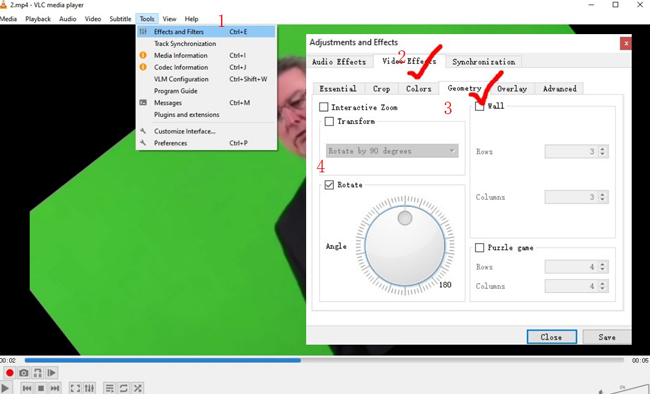Toggle loop mode
Screen dimensions: 650x394
pos(124,388)
